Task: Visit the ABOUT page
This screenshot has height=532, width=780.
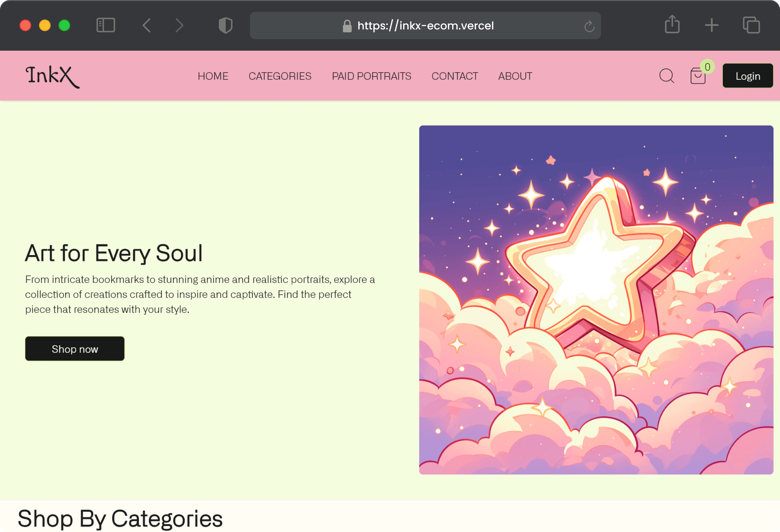Action: pyautogui.click(x=515, y=76)
